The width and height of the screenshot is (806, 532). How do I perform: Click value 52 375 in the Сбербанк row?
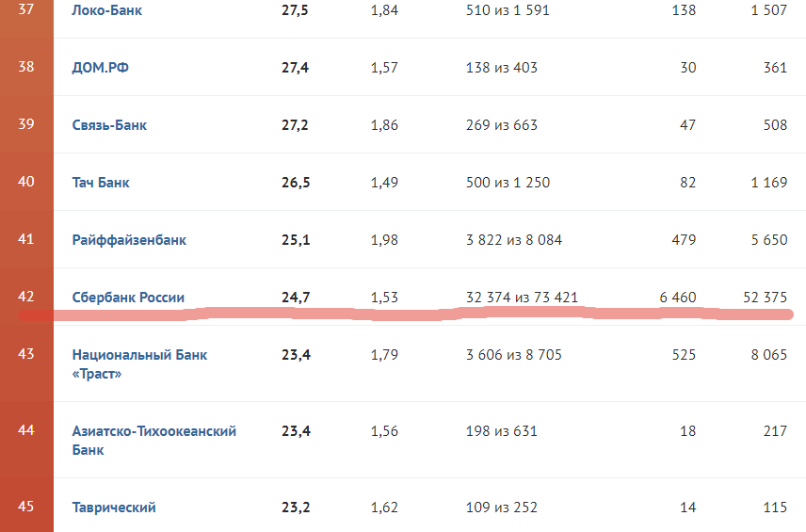tap(766, 298)
